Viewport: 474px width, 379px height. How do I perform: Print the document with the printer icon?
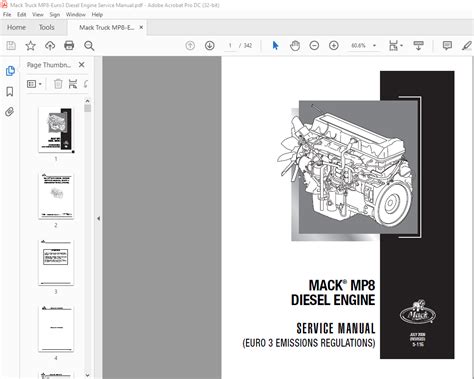[x=69, y=45]
